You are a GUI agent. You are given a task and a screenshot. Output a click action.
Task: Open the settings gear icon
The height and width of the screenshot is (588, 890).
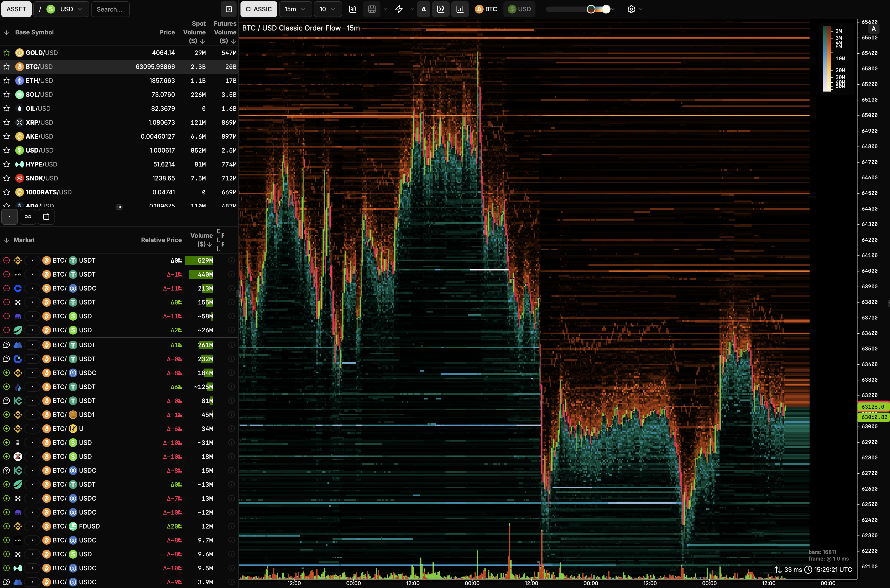(x=631, y=9)
